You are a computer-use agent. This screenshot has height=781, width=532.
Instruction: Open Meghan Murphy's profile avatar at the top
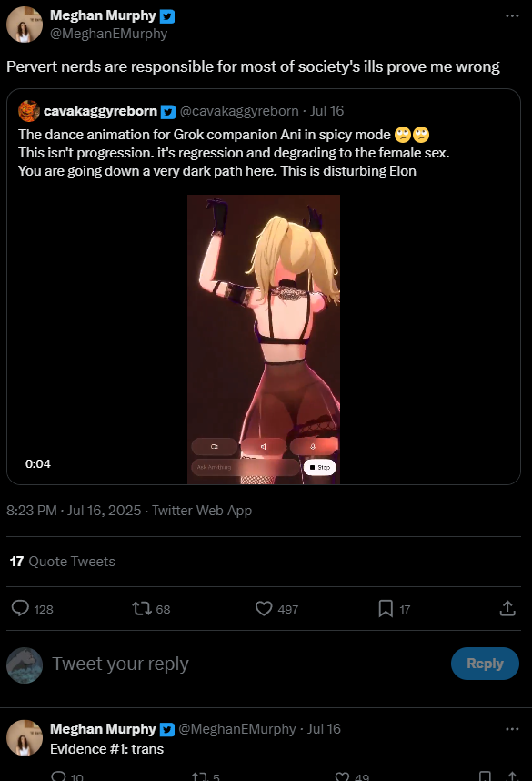pyautogui.click(x=25, y=25)
